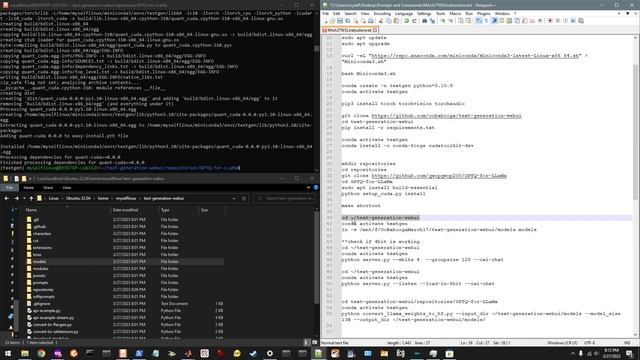
Task: Click the Print icon in Notepad++ toolbar
Action: [x=370, y=20]
